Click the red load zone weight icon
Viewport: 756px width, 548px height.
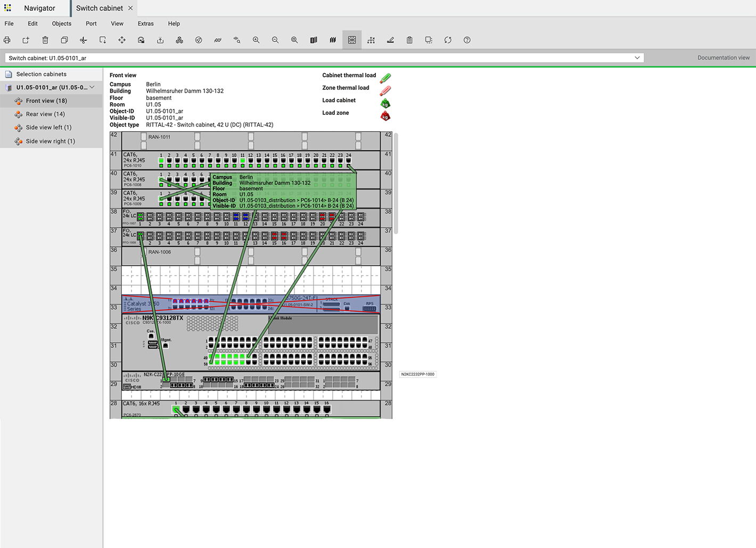[x=385, y=116]
